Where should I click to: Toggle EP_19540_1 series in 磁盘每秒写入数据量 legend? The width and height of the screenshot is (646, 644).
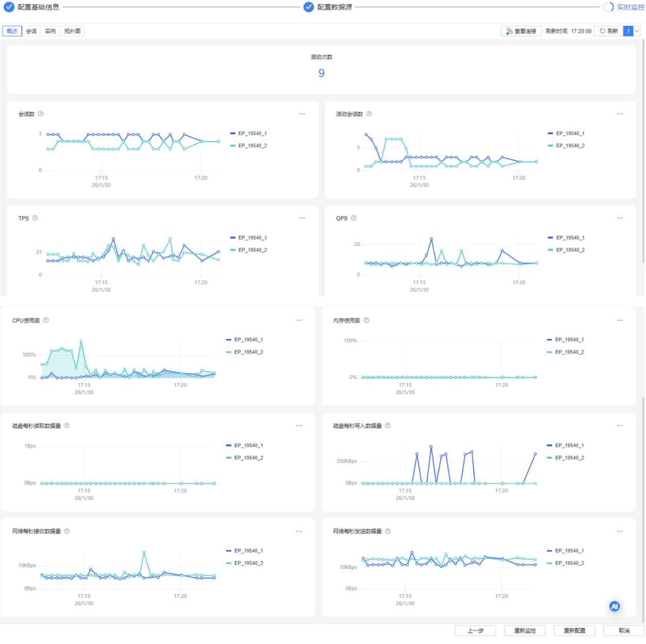pos(565,445)
